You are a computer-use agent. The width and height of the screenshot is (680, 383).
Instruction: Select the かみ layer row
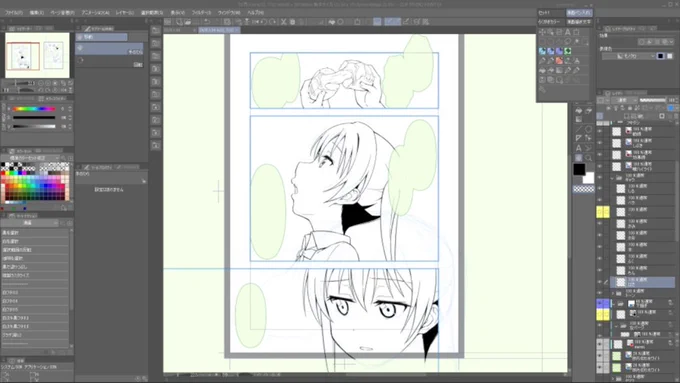[642, 224]
